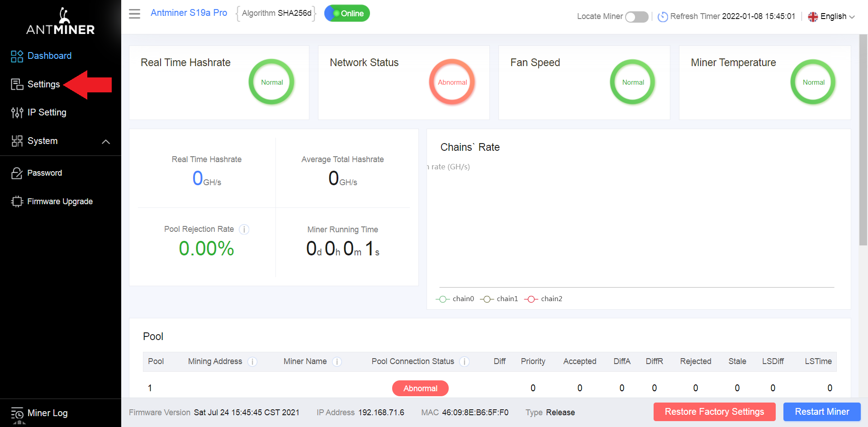Click the Priority column header

tap(533, 361)
